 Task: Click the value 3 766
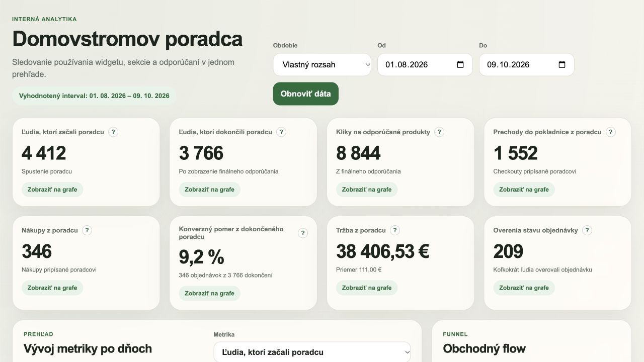coord(201,153)
